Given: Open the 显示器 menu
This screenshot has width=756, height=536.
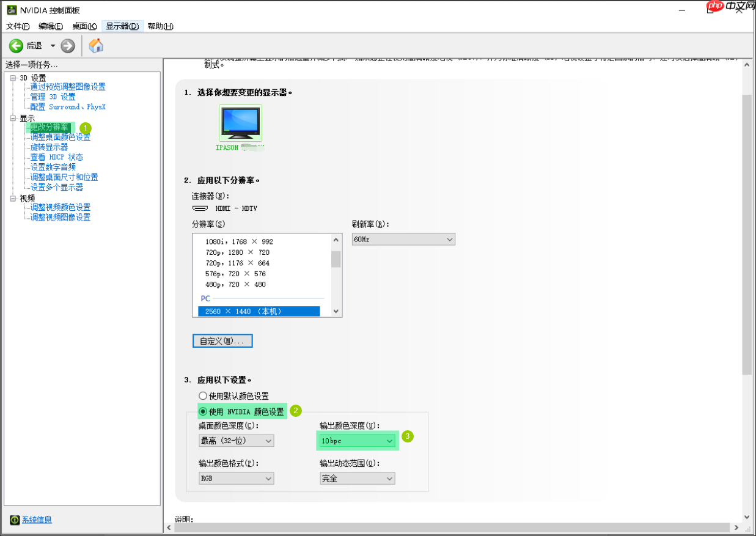Looking at the screenshot, I should pyautogui.click(x=122, y=26).
